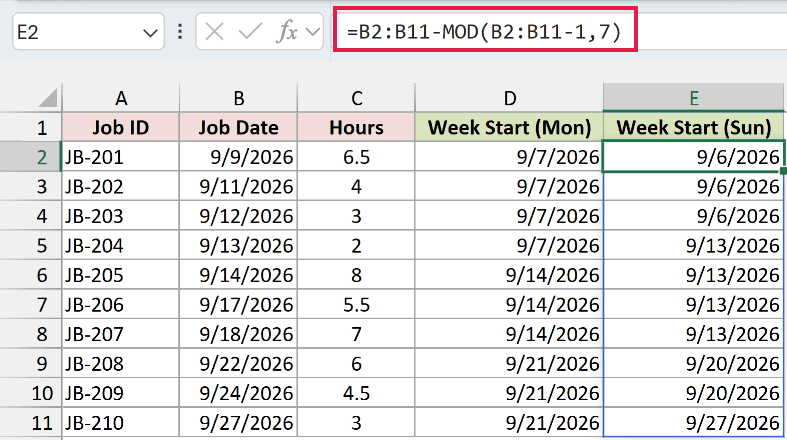Click the 'Job Date' header cell
The image size is (787, 440).
(238, 127)
